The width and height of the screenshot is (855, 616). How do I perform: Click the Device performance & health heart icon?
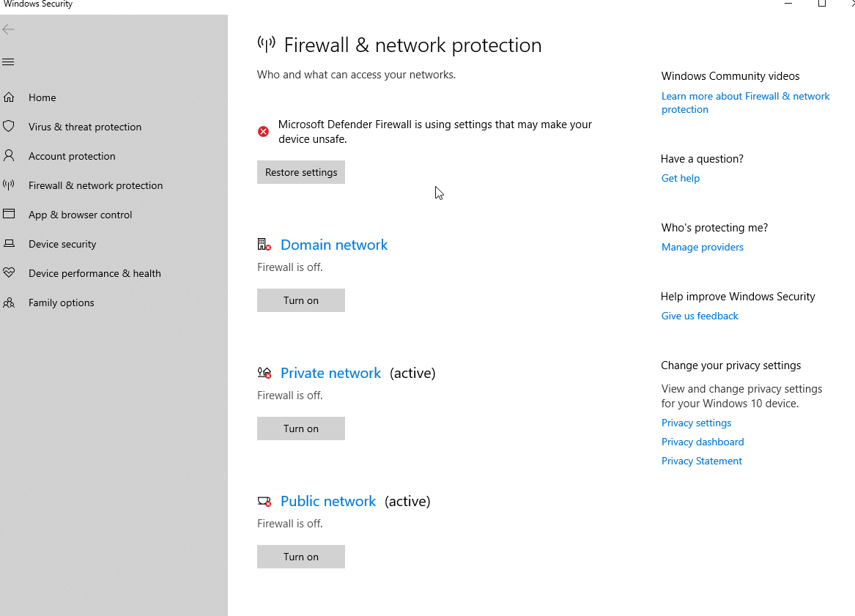click(x=9, y=273)
